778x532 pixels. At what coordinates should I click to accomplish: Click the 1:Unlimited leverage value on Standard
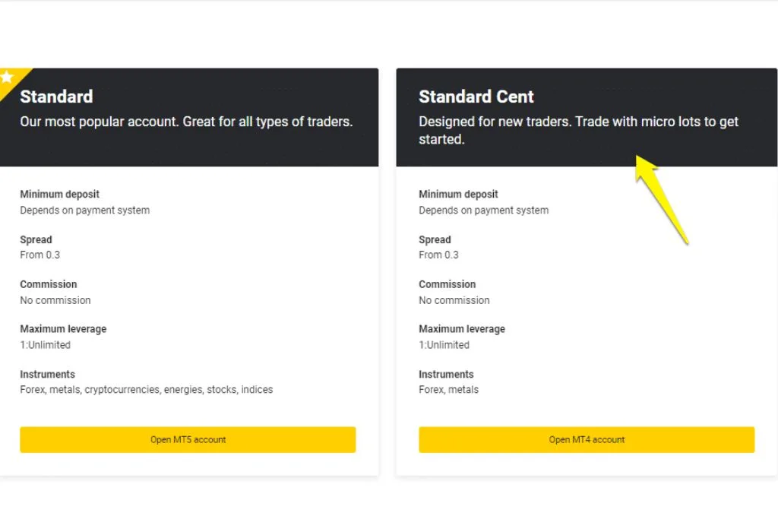pos(45,344)
